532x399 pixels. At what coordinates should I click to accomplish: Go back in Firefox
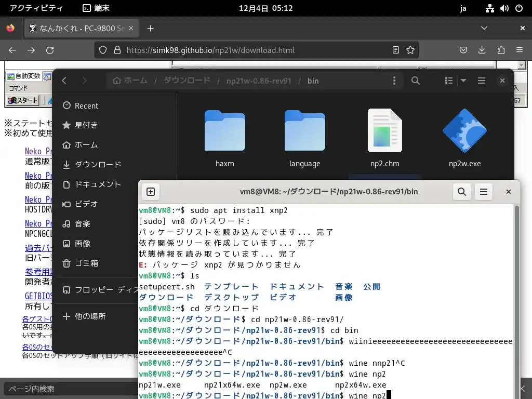point(12,50)
